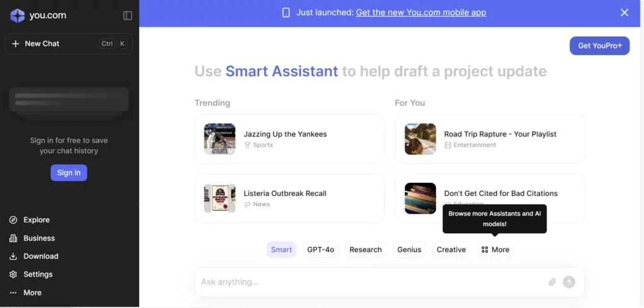Select the GPT-4o model chip
Viewport: 644px width, 308px height.
321,250
